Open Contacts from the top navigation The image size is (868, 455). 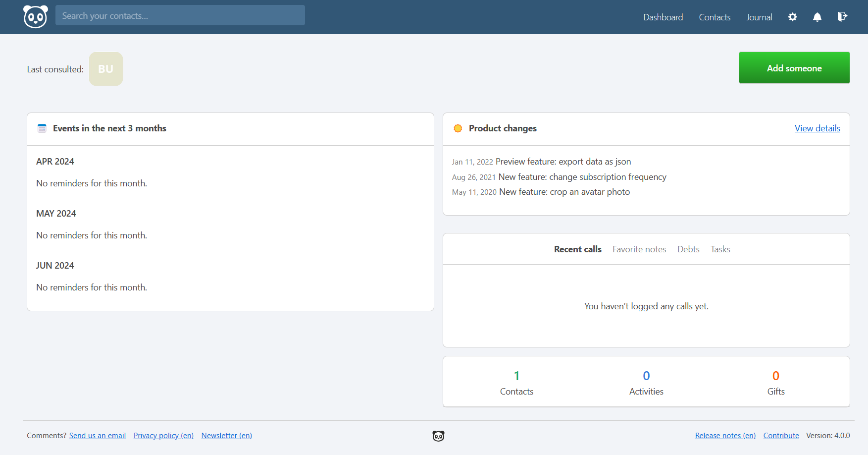pos(715,17)
